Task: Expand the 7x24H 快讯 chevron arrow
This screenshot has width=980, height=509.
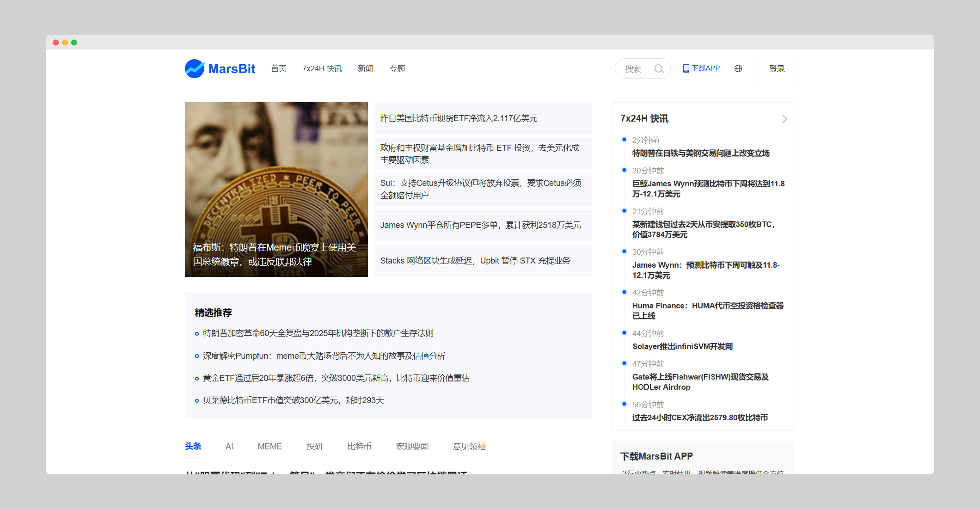Action: [x=784, y=119]
